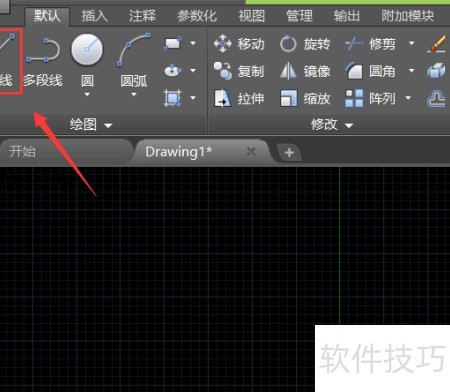This screenshot has width=450, height=392.
Task: Open the Annotate (注释) ribbon tab
Action: tap(142, 16)
